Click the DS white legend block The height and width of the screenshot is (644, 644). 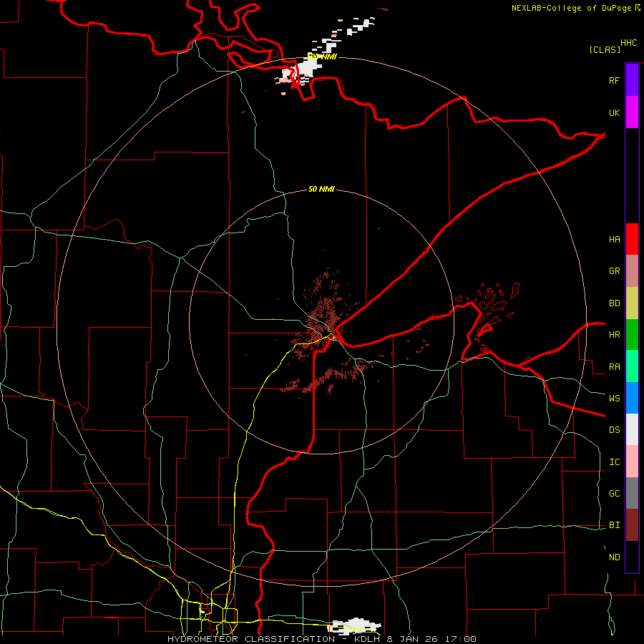click(632, 429)
